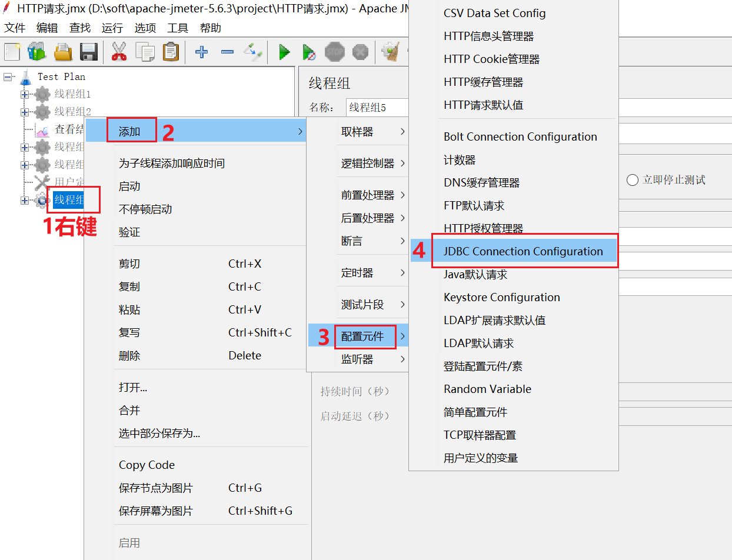This screenshot has width=732, height=560.
Task: Open the Templates toolbar icon
Action: pos(37,52)
